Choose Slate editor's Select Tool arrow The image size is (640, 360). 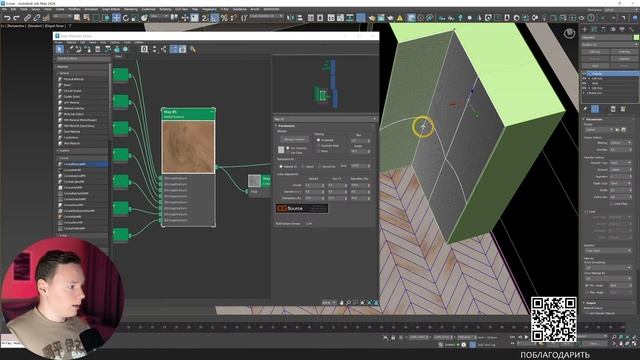click(x=60, y=49)
